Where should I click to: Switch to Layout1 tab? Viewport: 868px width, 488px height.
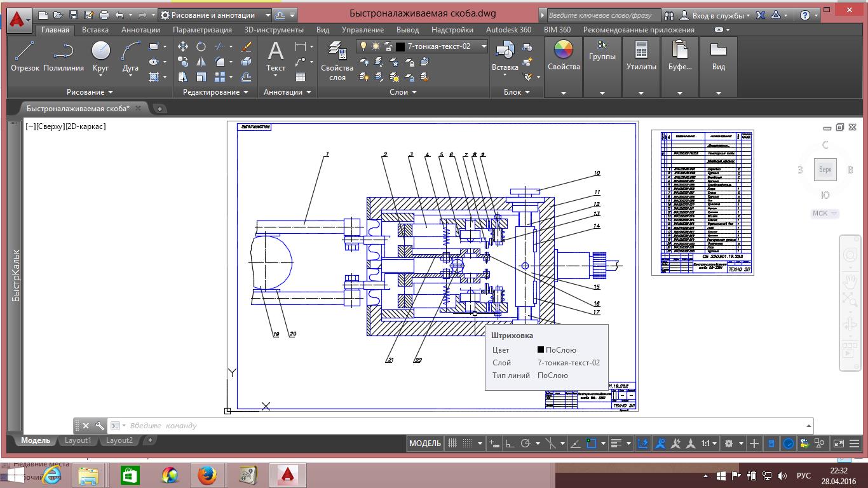point(78,440)
